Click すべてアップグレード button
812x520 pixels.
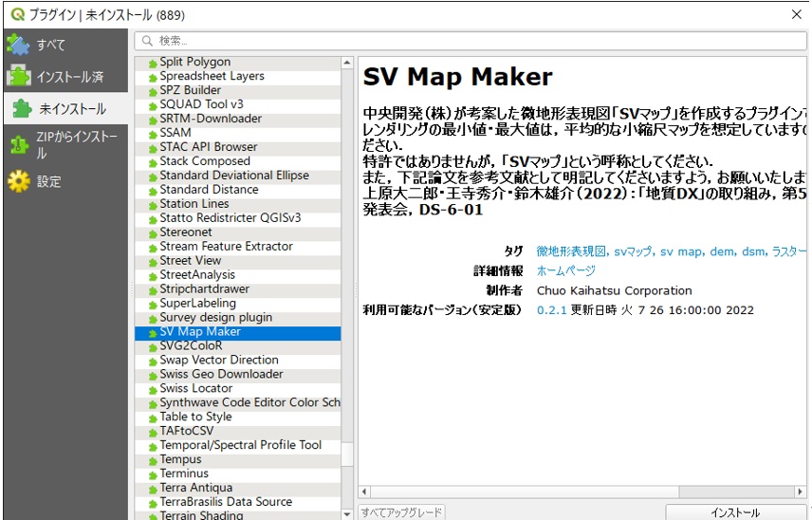[402, 512]
